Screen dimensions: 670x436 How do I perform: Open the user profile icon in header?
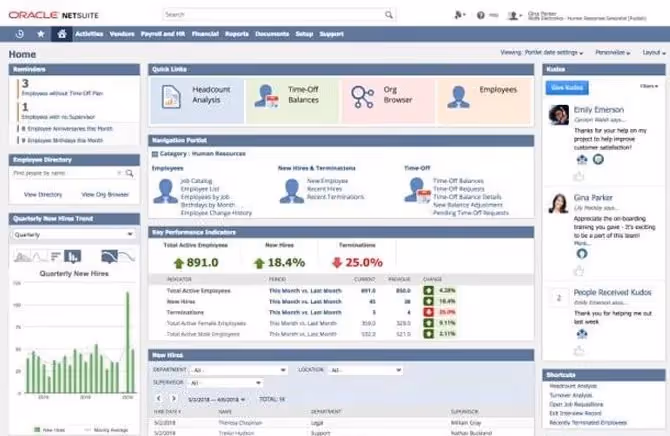pos(513,16)
